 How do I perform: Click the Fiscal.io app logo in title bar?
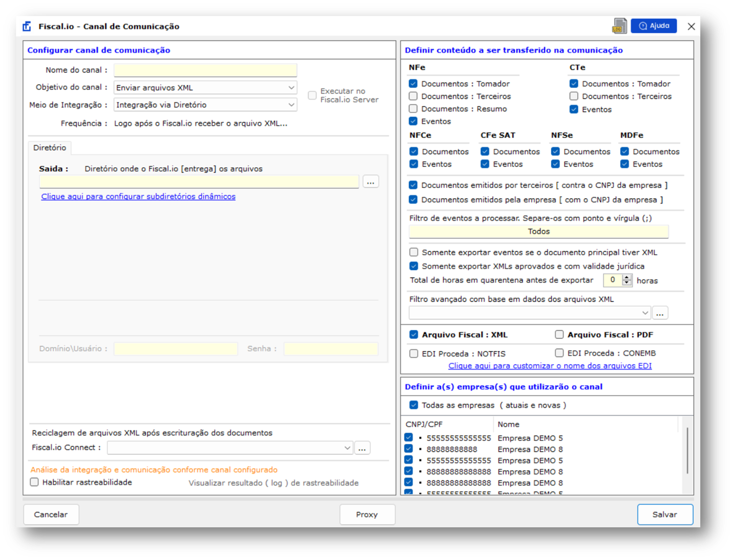(x=27, y=26)
